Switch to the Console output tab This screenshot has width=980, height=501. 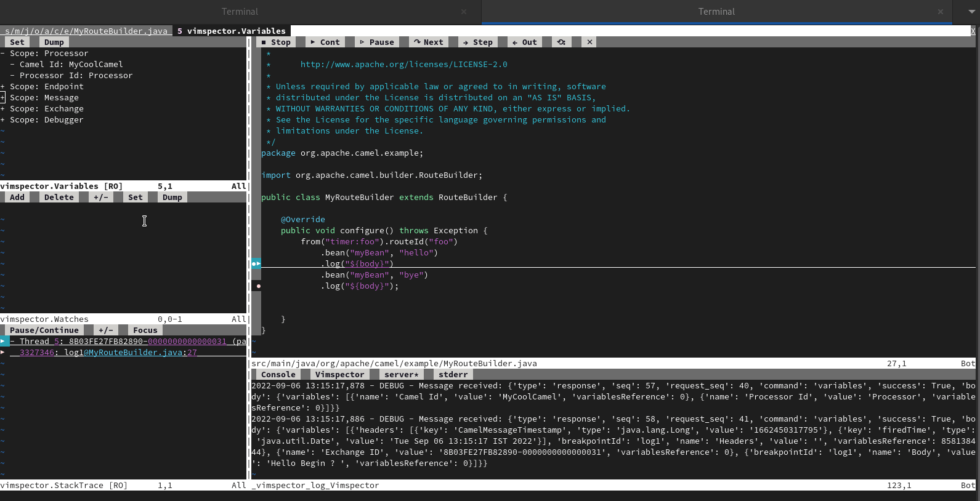[x=278, y=375]
